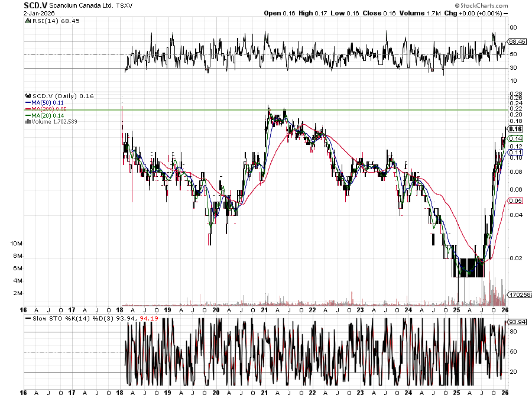
Task: Click the red 0.05 MA(200) price tag
Action: 515,200
